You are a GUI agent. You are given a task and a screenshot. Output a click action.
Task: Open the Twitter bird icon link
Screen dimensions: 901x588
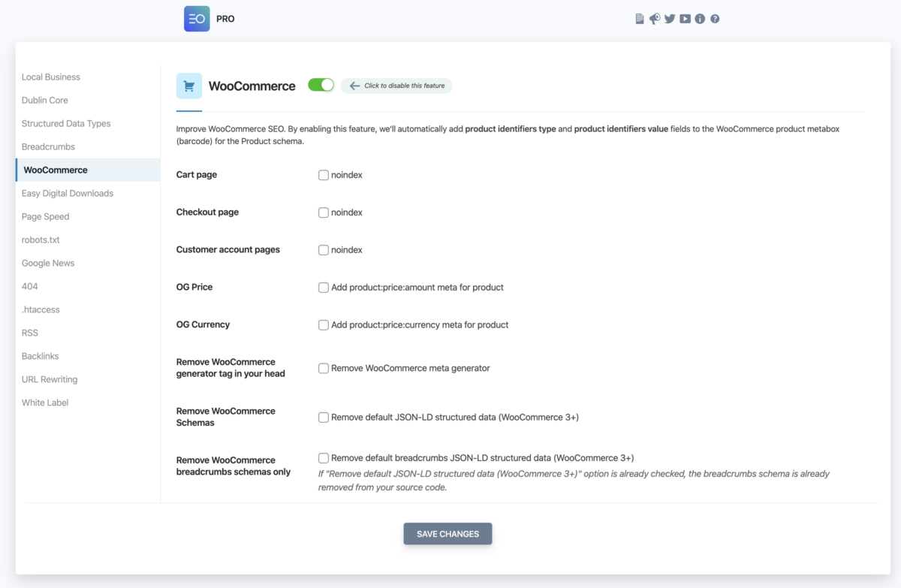click(670, 19)
